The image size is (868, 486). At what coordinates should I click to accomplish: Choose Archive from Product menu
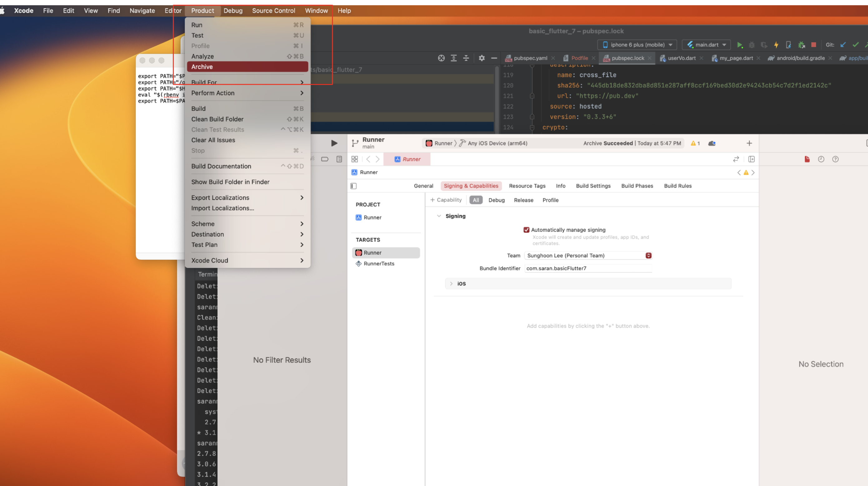202,67
